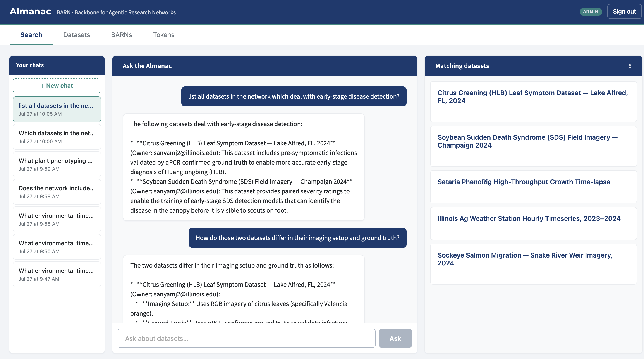Open chat 'Which datasets in the net...'
Screen dimensions: 644x359
[x=57, y=137]
